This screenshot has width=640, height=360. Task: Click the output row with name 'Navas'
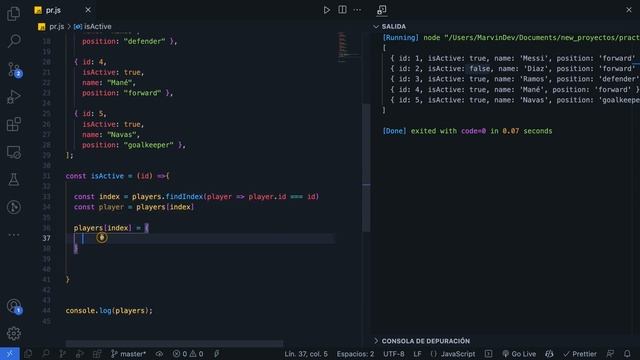(515, 100)
